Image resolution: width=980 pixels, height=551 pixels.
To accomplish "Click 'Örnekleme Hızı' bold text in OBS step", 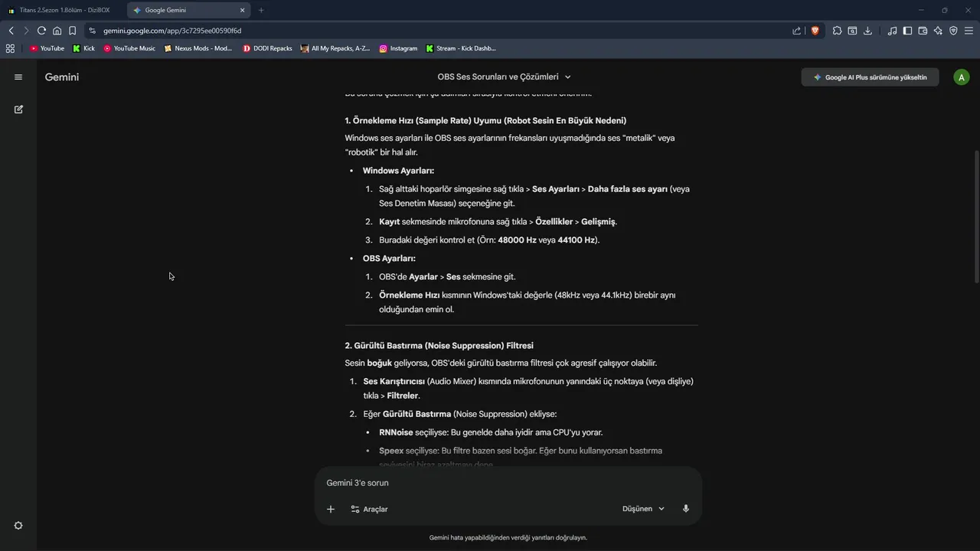I will [x=409, y=295].
